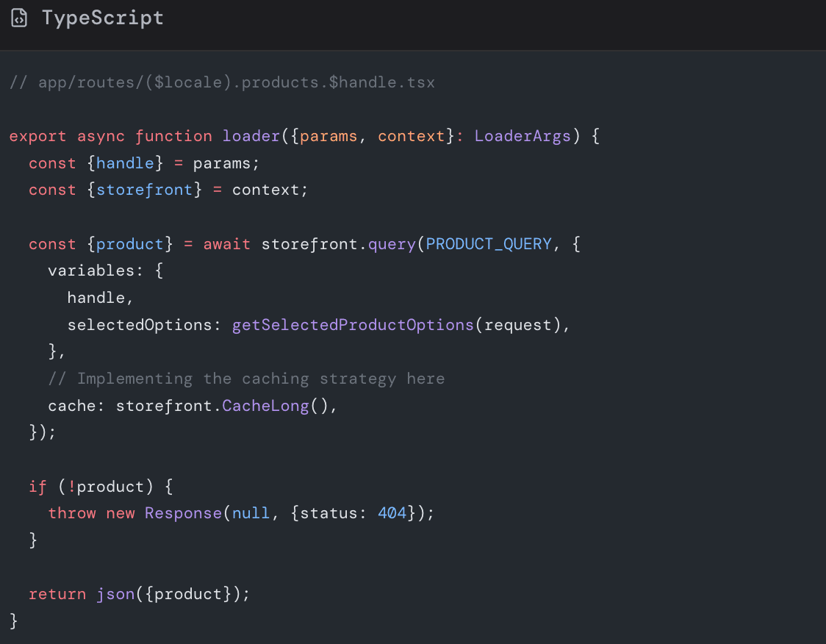The height and width of the screenshot is (644, 826).
Task: Click the TypeScript label in the header
Action: coord(102,17)
